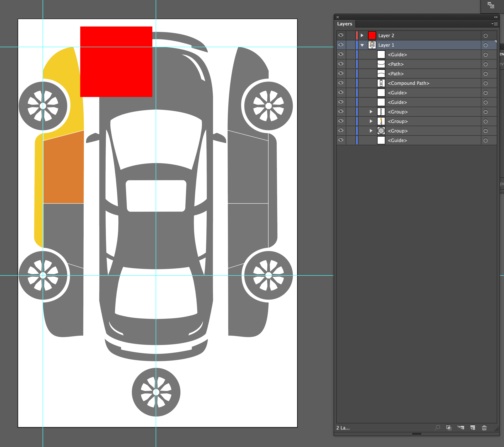Screen dimensions: 504x447
Task: Click the red rectangle on the artboard
Action: 116,62
